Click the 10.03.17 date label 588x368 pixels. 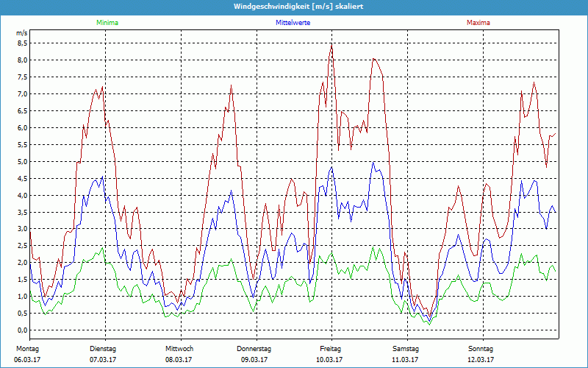coord(329,360)
